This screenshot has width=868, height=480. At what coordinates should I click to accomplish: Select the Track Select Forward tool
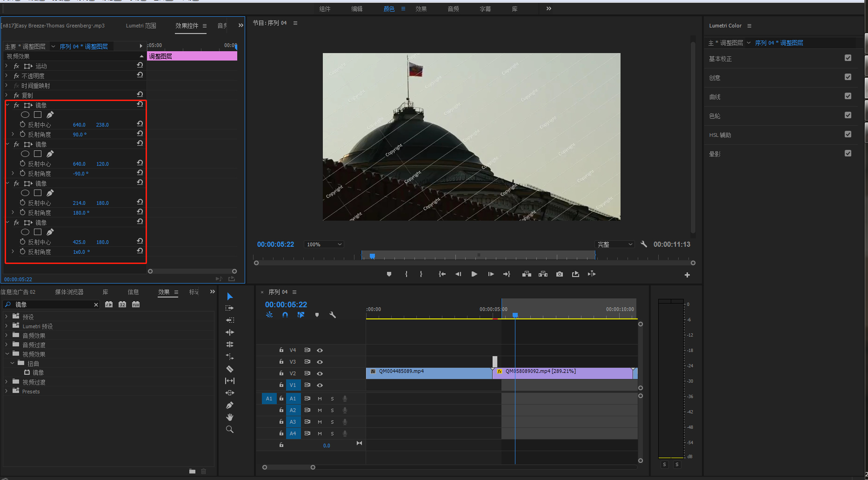230,308
